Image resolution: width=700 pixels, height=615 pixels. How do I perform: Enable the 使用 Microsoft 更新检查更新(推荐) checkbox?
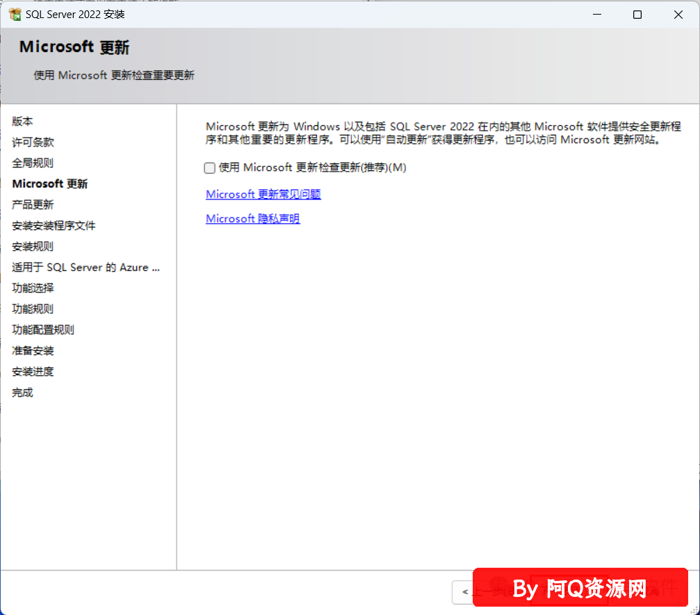[209, 167]
